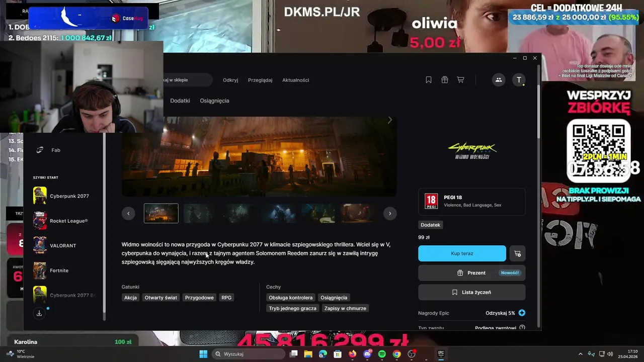Click the Zapisy w chmurze tag
Screen dimensions: 644x362
pyautogui.click(x=345, y=308)
